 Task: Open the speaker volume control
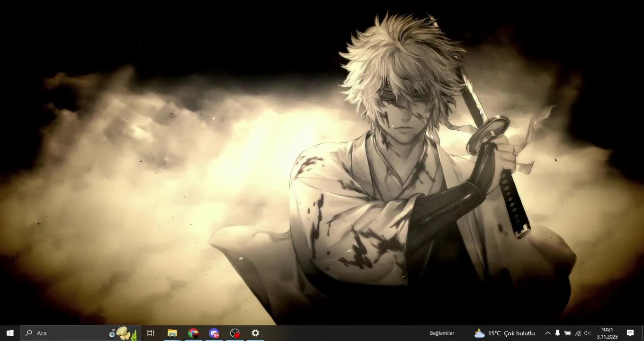point(588,333)
